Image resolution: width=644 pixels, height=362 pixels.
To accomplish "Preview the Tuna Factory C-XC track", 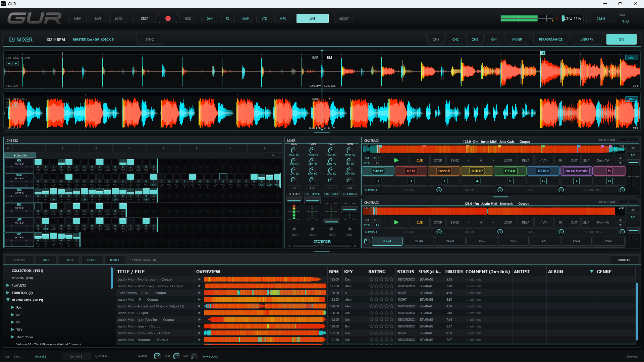I will [199, 293].
